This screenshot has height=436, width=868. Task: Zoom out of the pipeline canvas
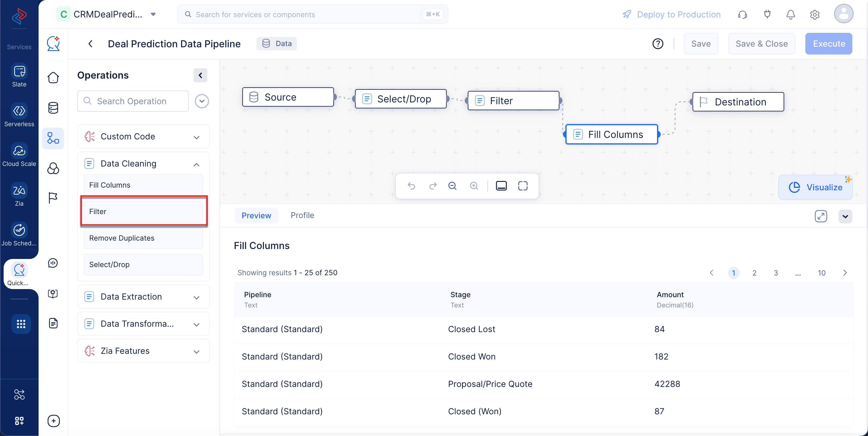[452, 186]
